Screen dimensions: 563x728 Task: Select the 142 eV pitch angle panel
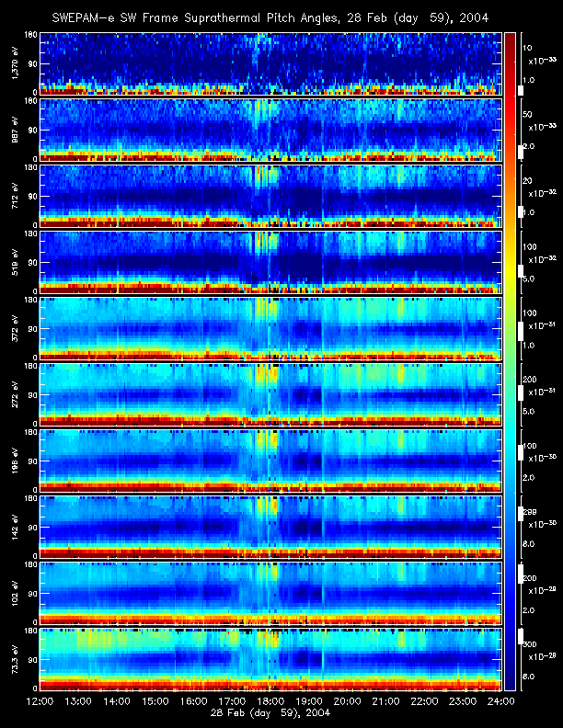(270, 527)
